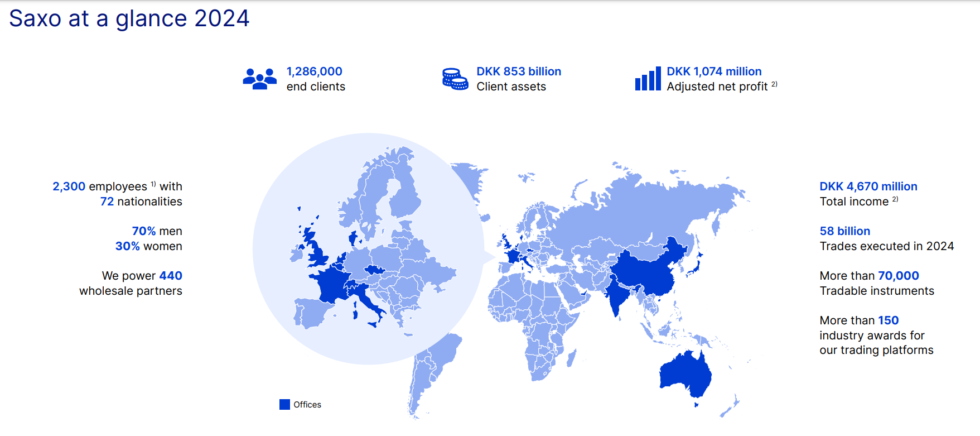980x436 pixels.
Task: Click the DKK 4,670 million Total income
Action: (868, 186)
